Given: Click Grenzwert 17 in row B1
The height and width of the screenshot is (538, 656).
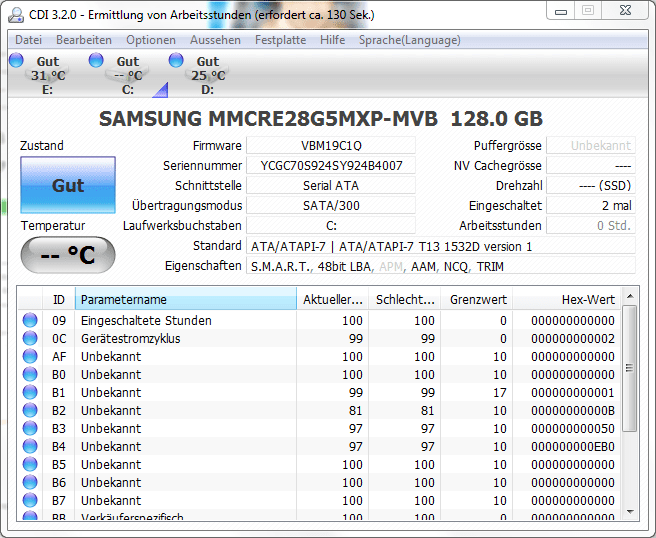Looking at the screenshot, I should click(x=500, y=393).
